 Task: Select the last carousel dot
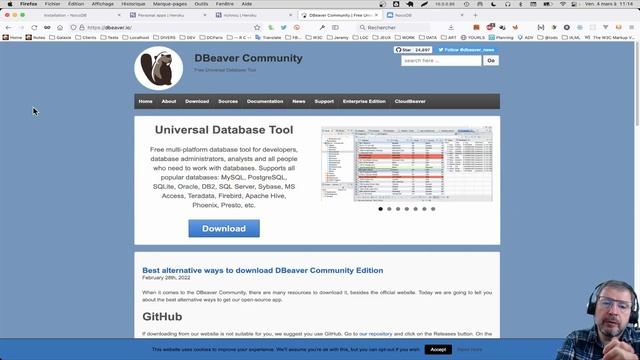(x=433, y=209)
